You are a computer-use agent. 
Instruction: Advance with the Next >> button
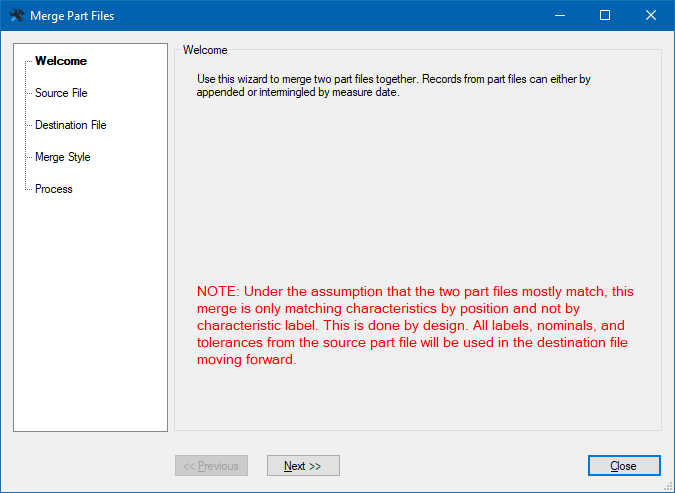pos(303,465)
